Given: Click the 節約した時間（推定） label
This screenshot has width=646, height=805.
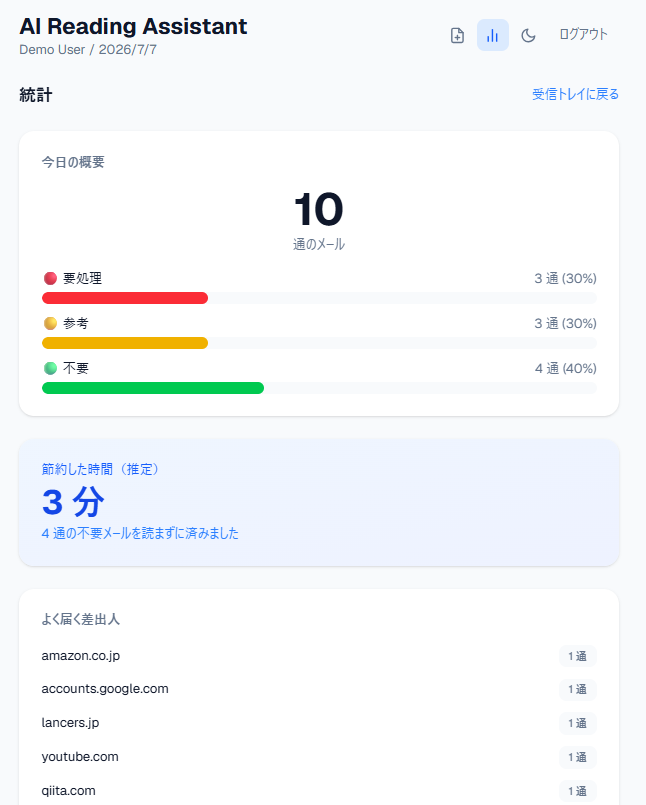Looking at the screenshot, I should coord(101,469).
